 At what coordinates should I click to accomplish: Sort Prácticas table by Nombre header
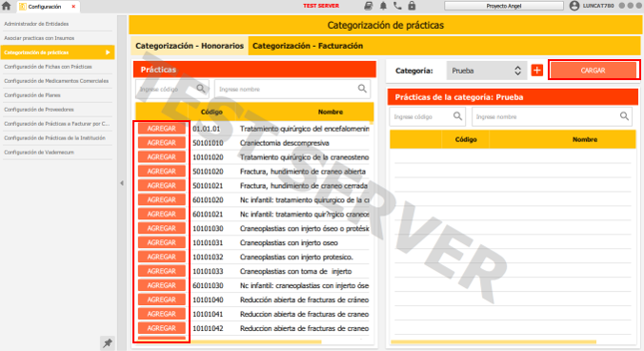coord(331,112)
